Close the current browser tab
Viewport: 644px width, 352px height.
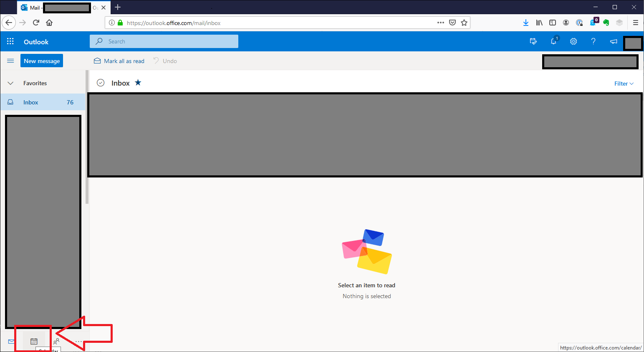point(104,8)
